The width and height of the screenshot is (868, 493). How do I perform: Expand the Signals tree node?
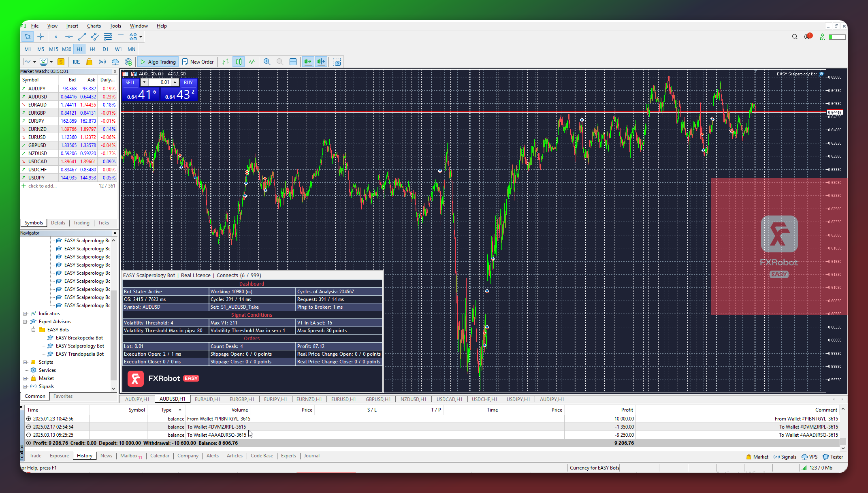click(x=25, y=386)
